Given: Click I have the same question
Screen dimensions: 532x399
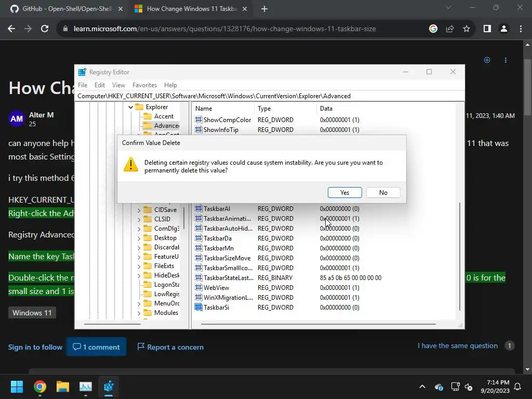Looking at the screenshot, I should point(458,345).
